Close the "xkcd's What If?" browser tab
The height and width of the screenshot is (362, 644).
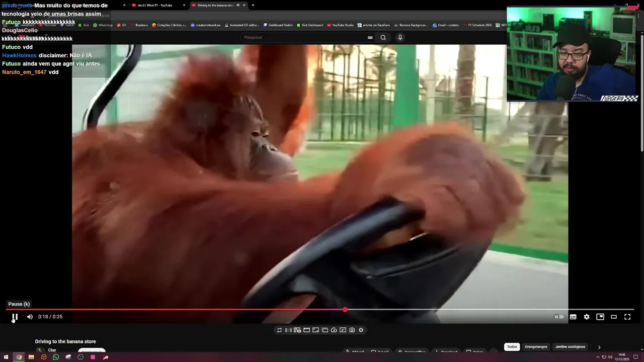(x=184, y=5)
